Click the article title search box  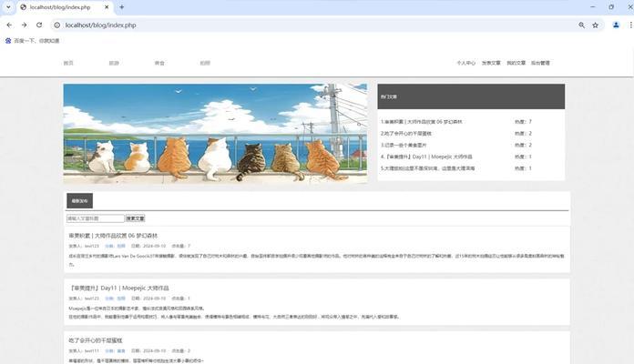(x=96, y=218)
